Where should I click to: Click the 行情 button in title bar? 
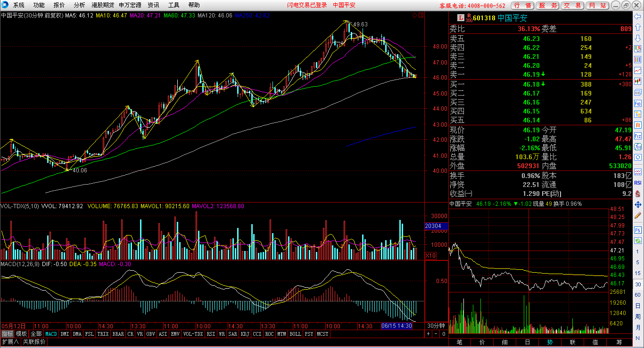point(523,5)
